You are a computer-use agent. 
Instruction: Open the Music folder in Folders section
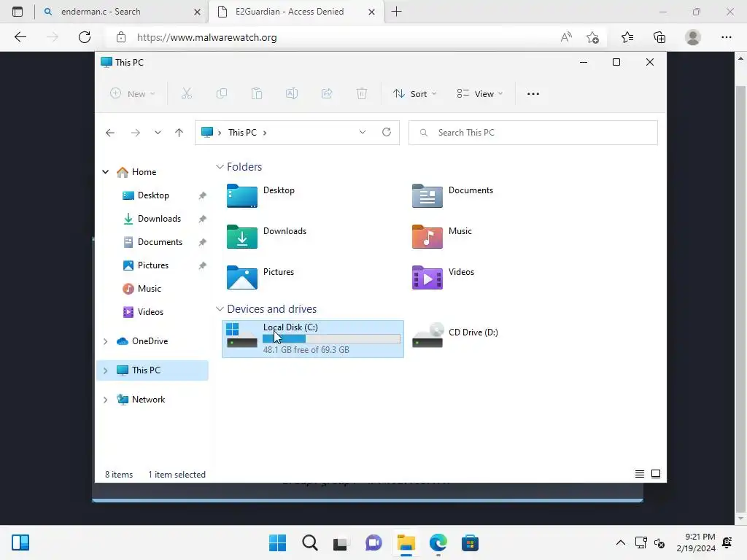(x=441, y=237)
